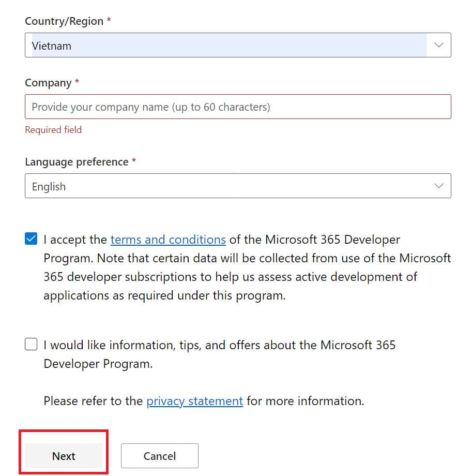Open the terms and conditions link
This screenshot has height=476, width=457.
[x=168, y=240]
